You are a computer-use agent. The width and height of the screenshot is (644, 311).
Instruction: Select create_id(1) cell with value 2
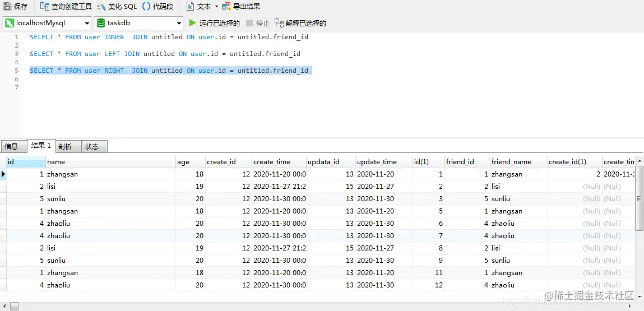574,174
